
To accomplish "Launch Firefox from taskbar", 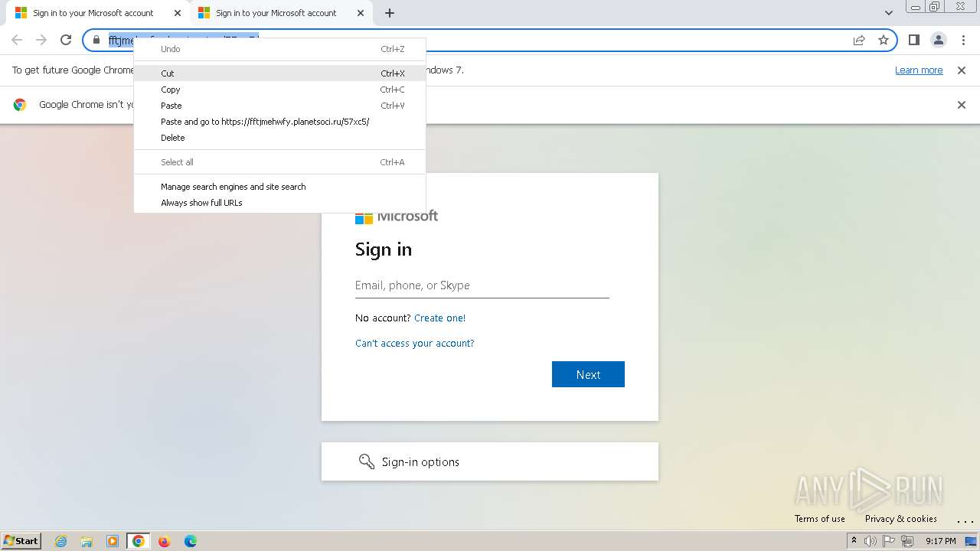I will tap(164, 541).
